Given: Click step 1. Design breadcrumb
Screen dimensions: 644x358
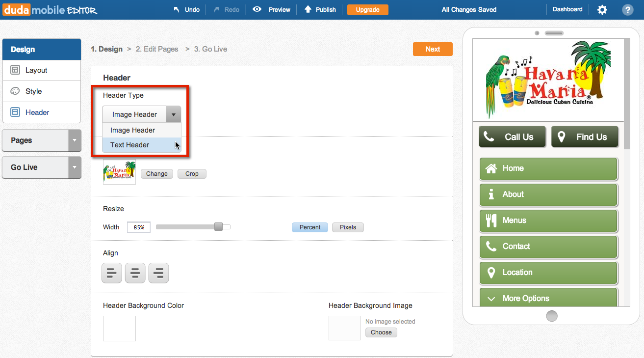Looking at the screenshot, I should 106,49.
